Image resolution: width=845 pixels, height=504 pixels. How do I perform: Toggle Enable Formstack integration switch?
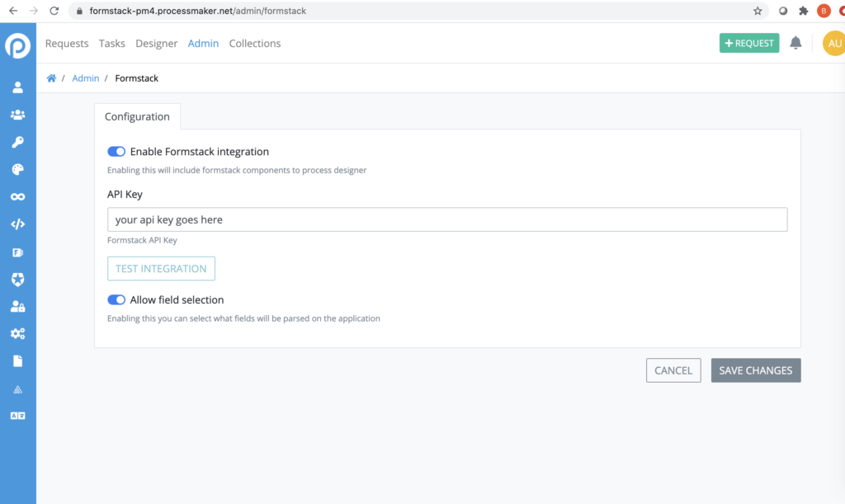tap(116, 151)
